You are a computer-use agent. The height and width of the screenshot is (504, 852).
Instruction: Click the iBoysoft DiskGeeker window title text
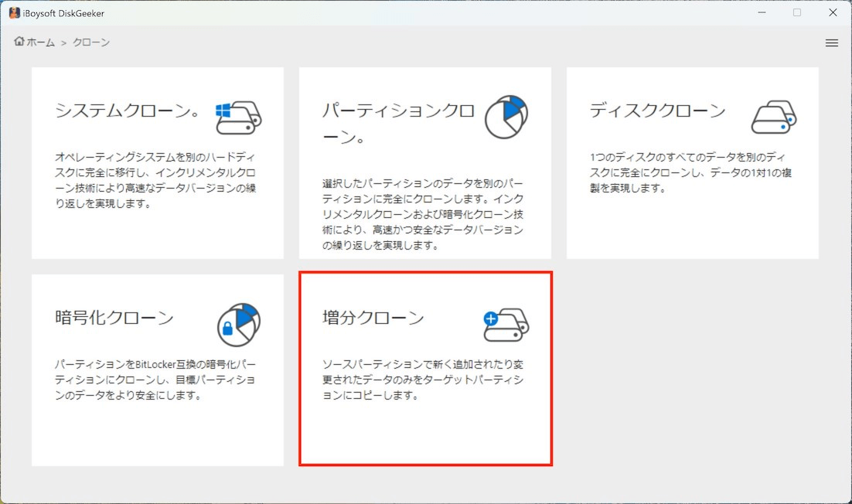click(63, 14)
